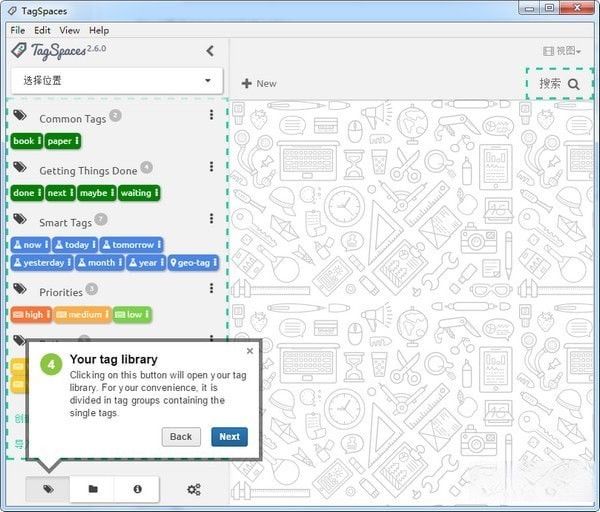Open the tag library panel button
Image resolution: width=600 pixels, height=512 pixels.
48,489
